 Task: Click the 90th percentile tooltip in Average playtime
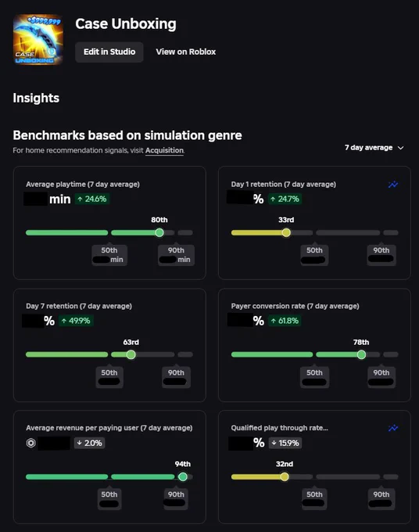tap(177, 255)
